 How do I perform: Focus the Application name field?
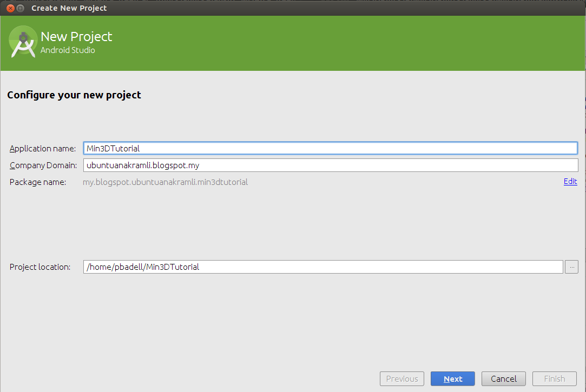click(x=331, y=148)
